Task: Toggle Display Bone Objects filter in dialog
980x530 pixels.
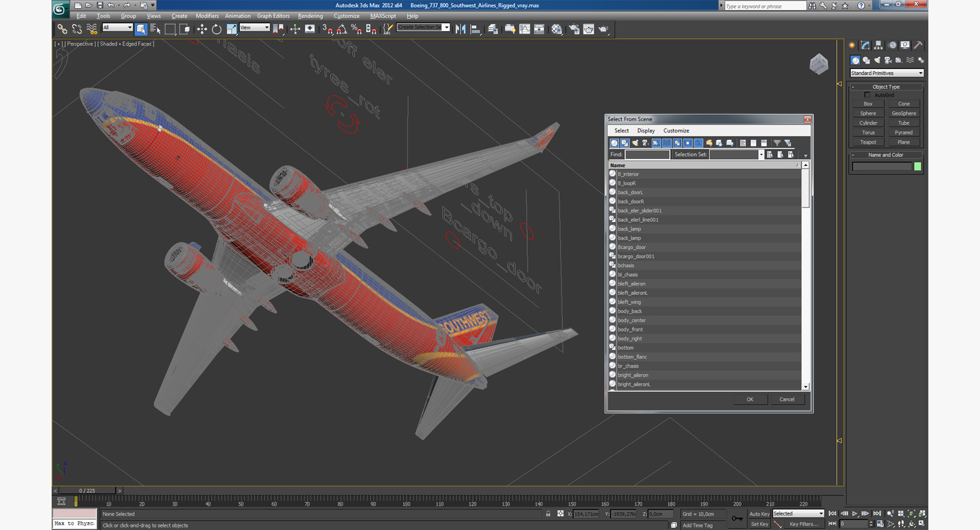Action: tap(698, 142)
